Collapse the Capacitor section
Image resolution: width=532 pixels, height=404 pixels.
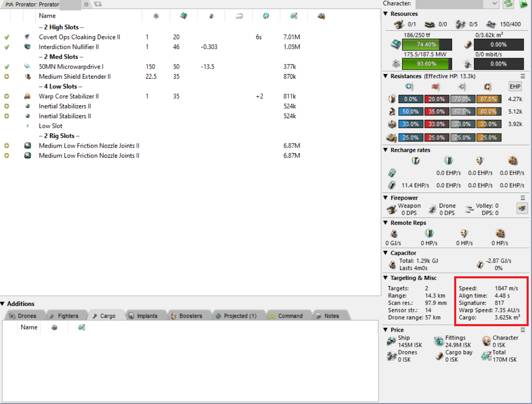click(385, 253)
